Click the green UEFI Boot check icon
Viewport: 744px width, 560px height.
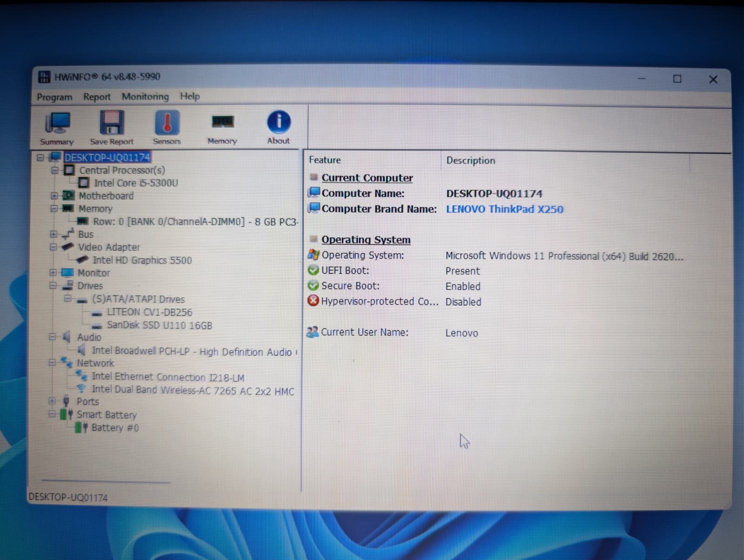pos(313,270)
